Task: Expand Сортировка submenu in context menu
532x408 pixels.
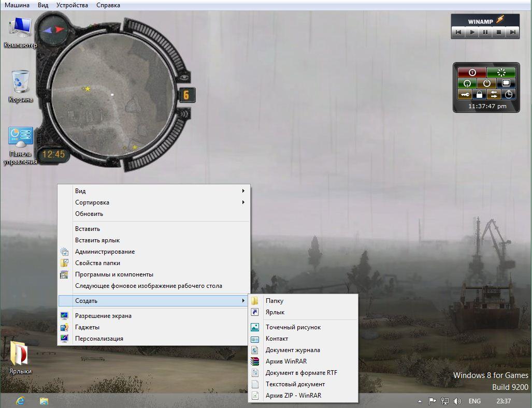Action: pyautogui.click(x=154, y=202)
